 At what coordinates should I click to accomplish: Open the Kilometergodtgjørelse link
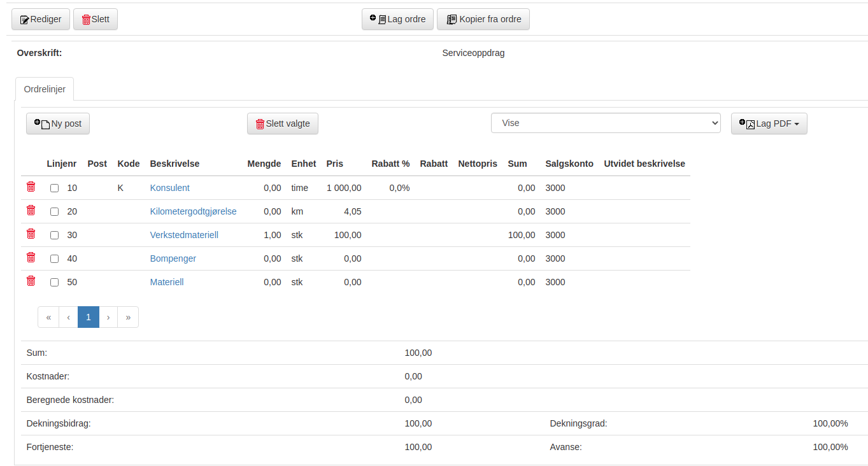(194, 211)
